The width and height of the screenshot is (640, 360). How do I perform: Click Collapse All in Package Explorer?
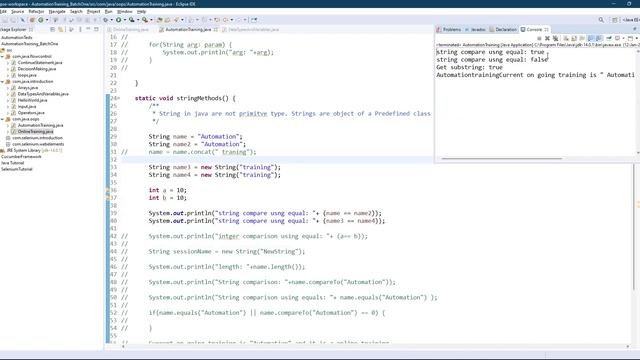pos(52,29)
